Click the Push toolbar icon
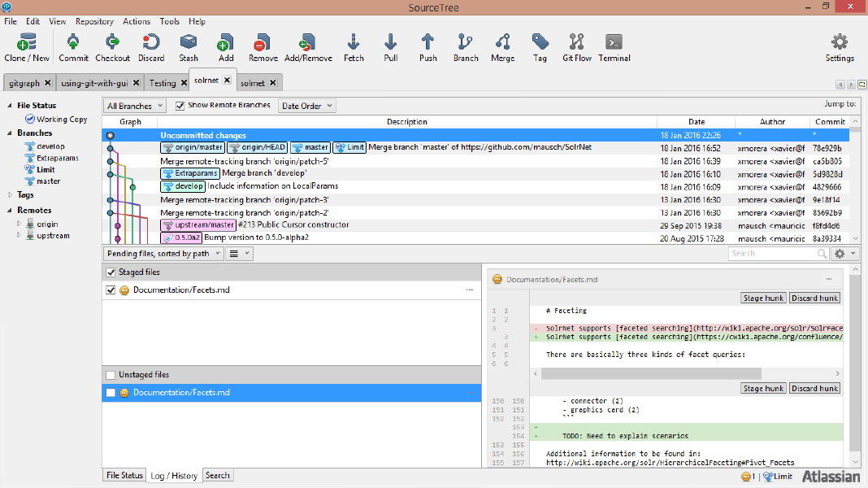The image size is (868, 488). tap(427, 47)
